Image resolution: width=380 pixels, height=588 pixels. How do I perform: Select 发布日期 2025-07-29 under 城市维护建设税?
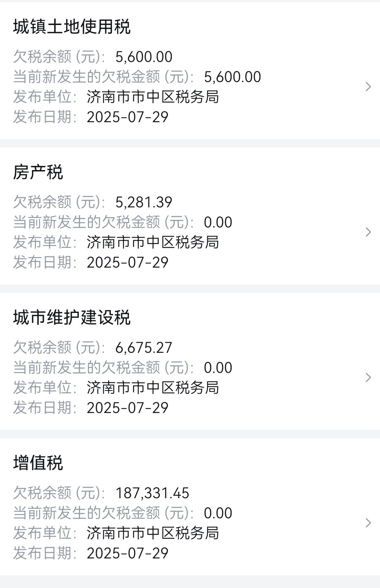pyautogui.click(x=128, y=408)
